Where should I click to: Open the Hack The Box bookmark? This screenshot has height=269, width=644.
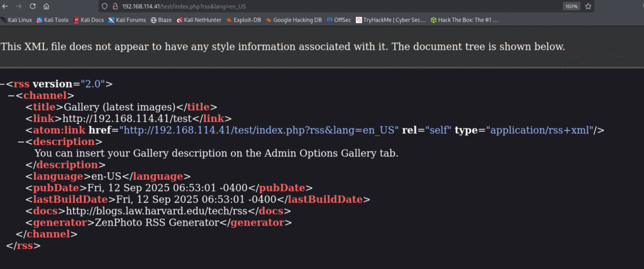[x=464, y=19]
